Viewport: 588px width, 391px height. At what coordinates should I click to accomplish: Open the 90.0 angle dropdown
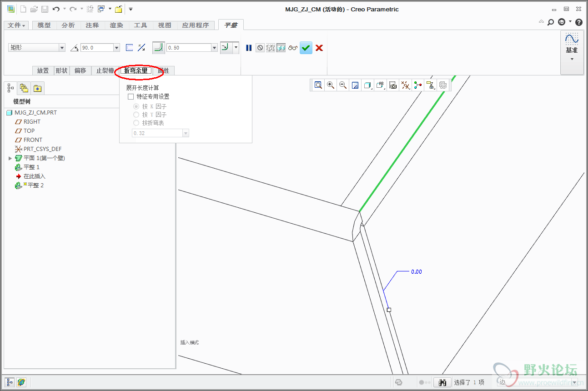pyautogui.click(x=116, y=48)
